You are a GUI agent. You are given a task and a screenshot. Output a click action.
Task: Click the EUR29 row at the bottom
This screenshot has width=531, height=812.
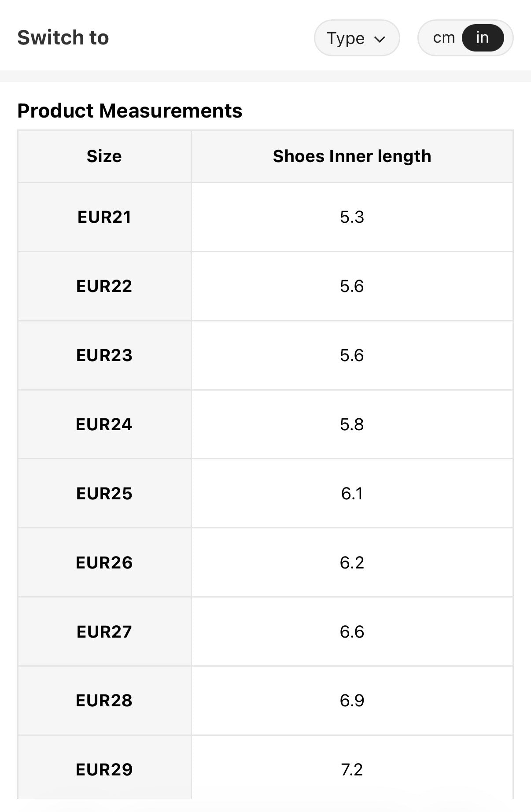coord(104,770)
